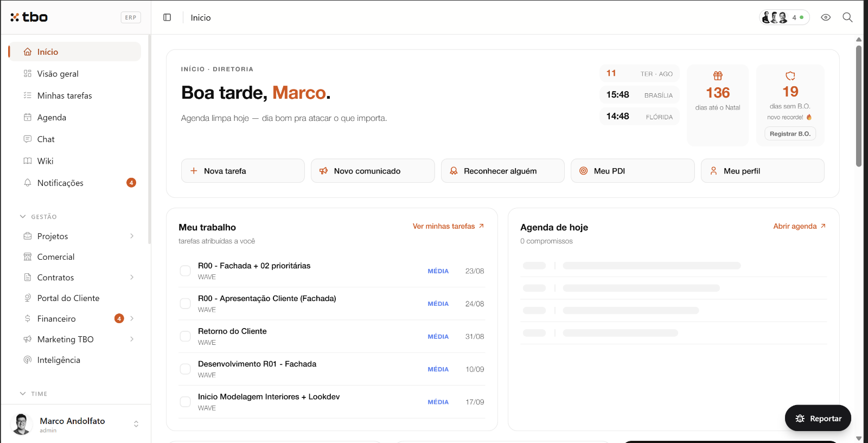Click the Reportar bug button
The height and width of the screenshot is (443, 868).
tap(818, 418)
